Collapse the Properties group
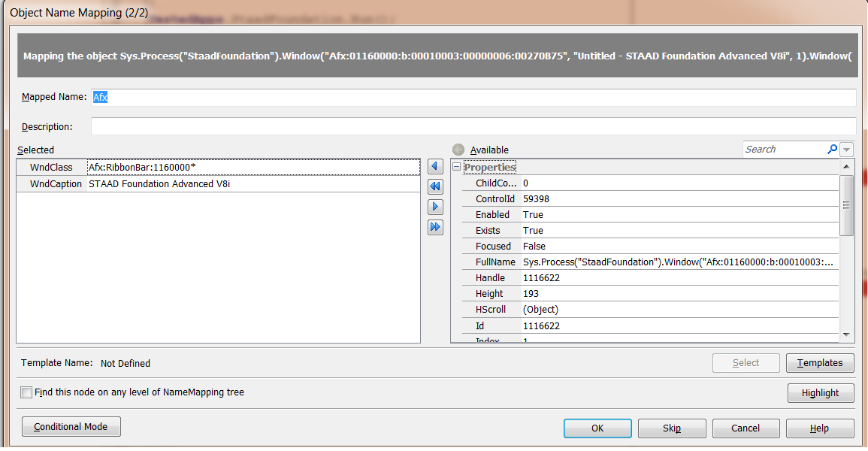Image resolution: width=868 pixels, height=451 pixels. (x=457, y=167)
